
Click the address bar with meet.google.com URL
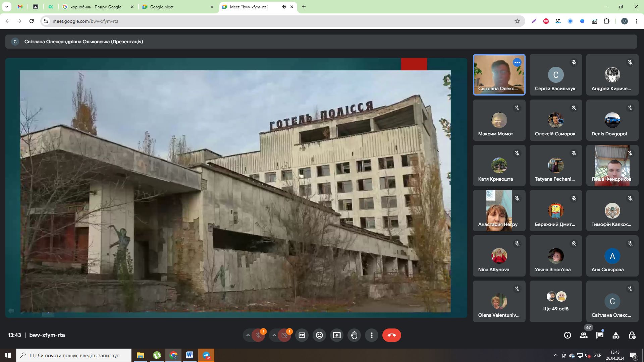[x=282, y=21]
